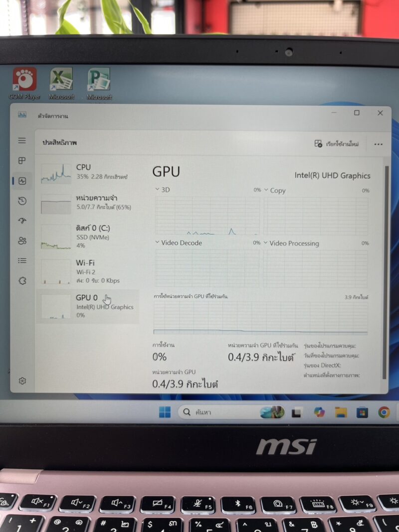This screenshot has width=399, height=532.
Task: Open the hamburger navigation menu in Task Manager
Action: [x=22, y=141]
